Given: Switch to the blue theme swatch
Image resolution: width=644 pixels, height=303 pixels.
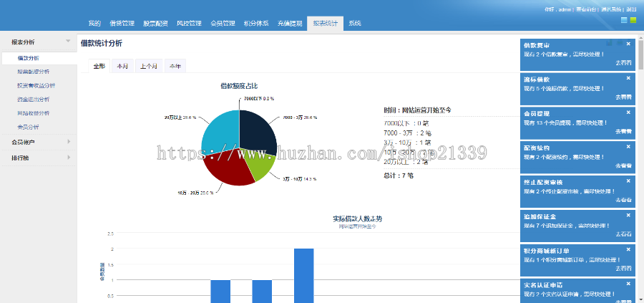Looking at the screenshot, I should point(624,20).
